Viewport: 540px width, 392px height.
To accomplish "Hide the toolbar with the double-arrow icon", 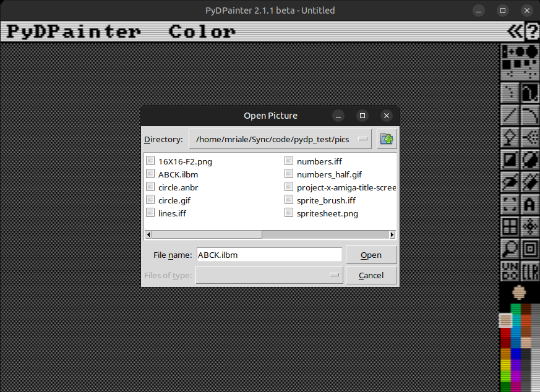I will (515, 32).
